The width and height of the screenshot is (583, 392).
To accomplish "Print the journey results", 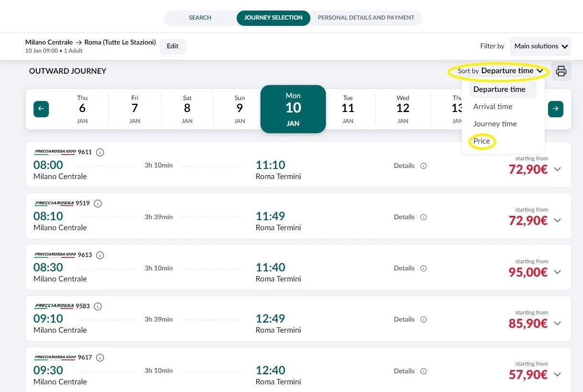I will click(x=560, y=71).
